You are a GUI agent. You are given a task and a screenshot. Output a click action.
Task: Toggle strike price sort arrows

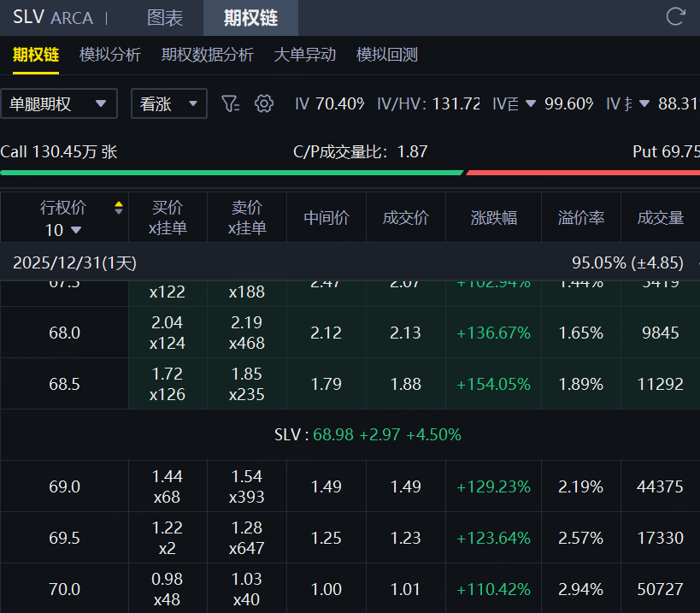tap(118, 208)
